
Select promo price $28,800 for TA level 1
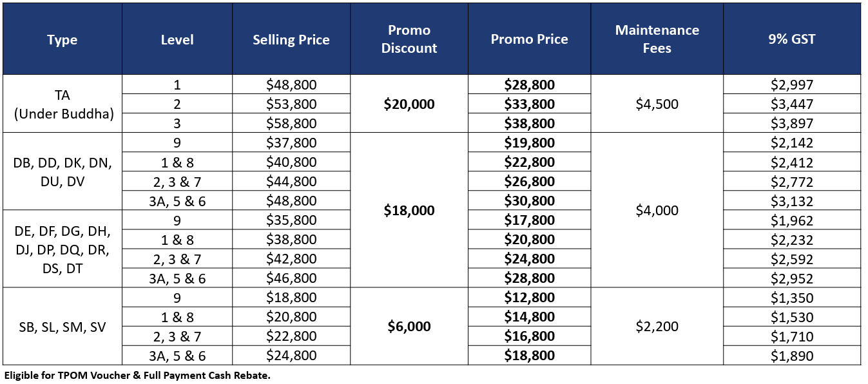(x=530, y=84)
